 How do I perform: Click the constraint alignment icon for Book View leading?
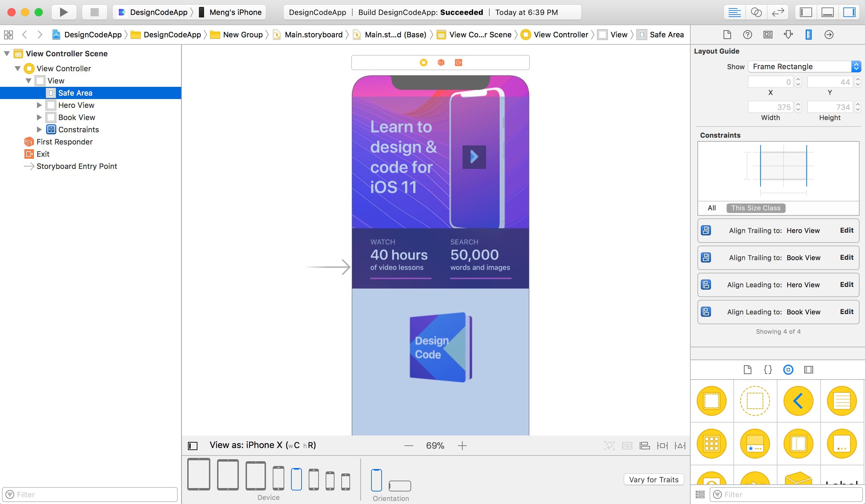[706, 311]
